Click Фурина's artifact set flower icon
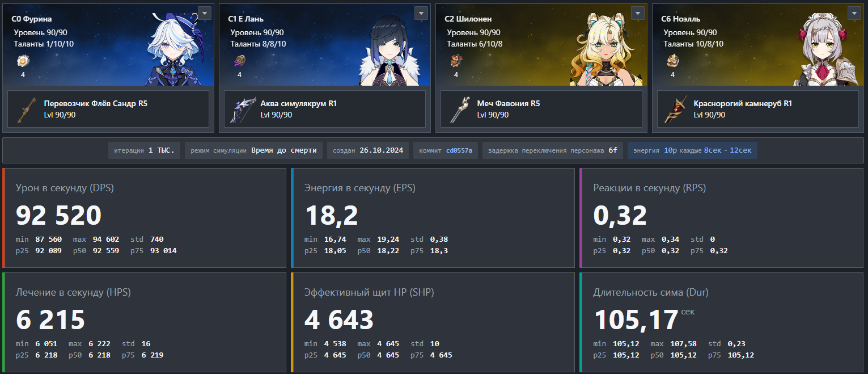This screenshot has width=868, height=374. [23, 61]
